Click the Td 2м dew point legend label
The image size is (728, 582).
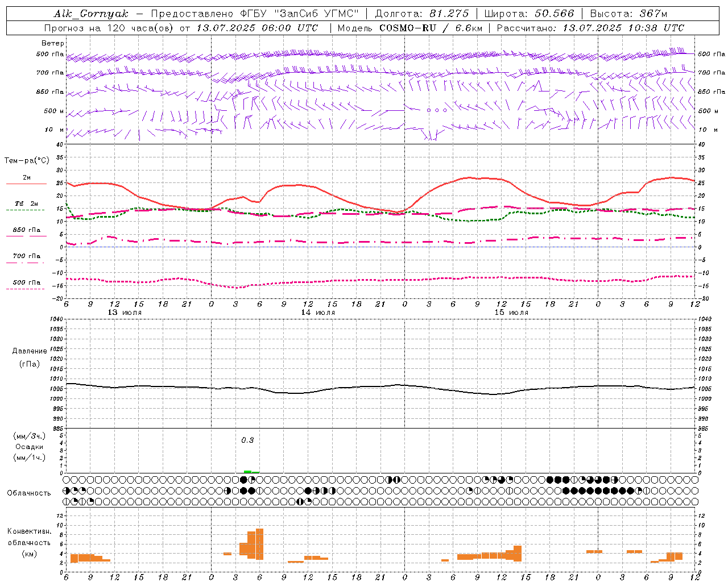(x=27, y=203)
